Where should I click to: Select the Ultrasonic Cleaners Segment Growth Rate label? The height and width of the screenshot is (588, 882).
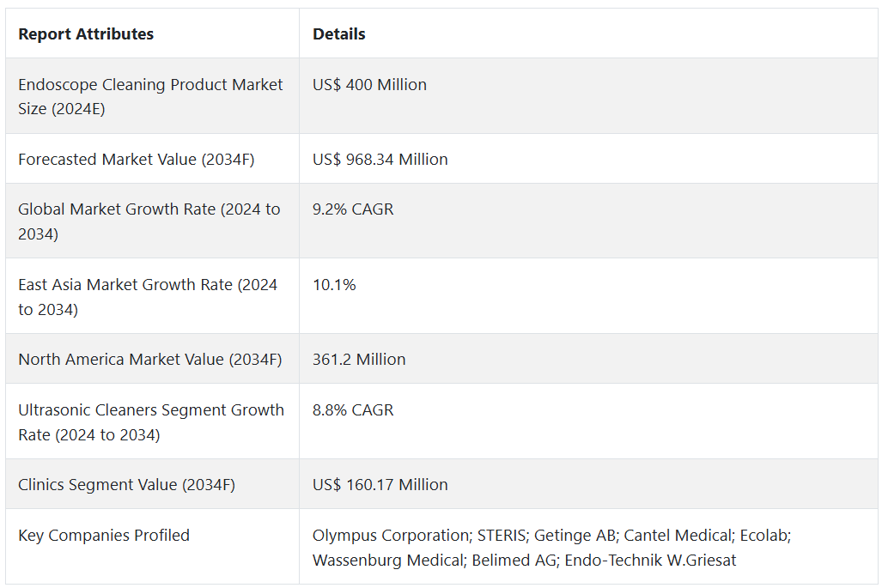[151, 421]
